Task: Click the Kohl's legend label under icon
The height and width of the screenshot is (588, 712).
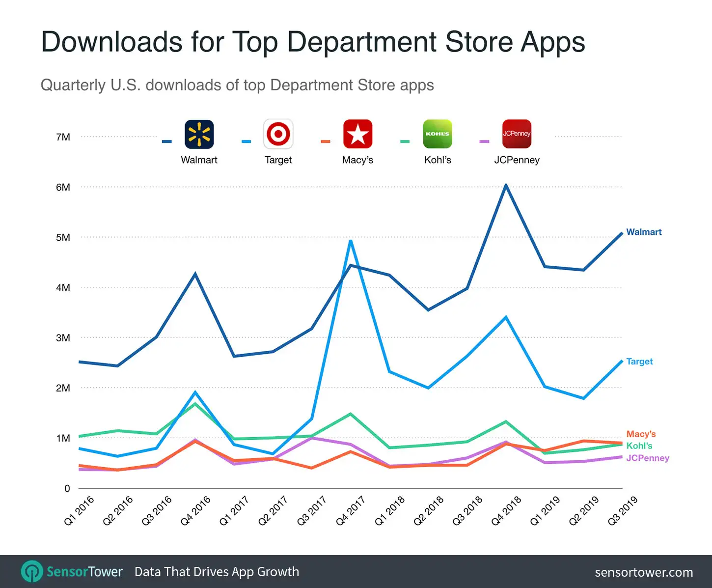Action: pos(438,160)
